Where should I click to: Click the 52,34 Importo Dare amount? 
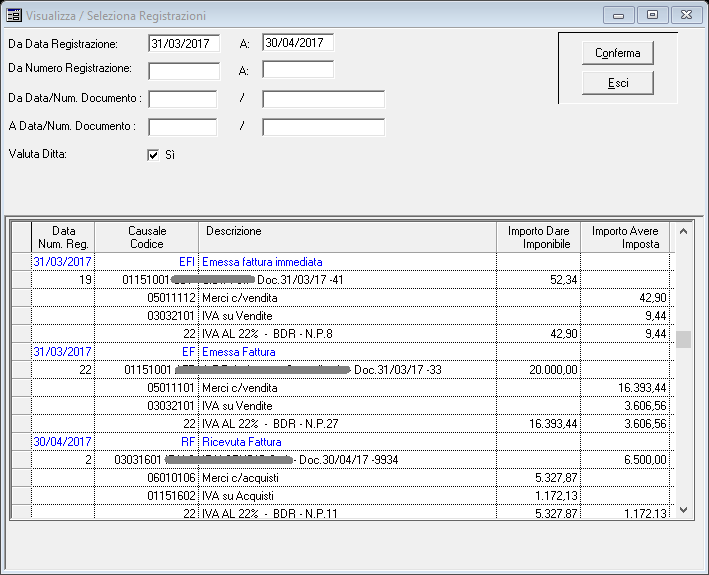[563, 280]
